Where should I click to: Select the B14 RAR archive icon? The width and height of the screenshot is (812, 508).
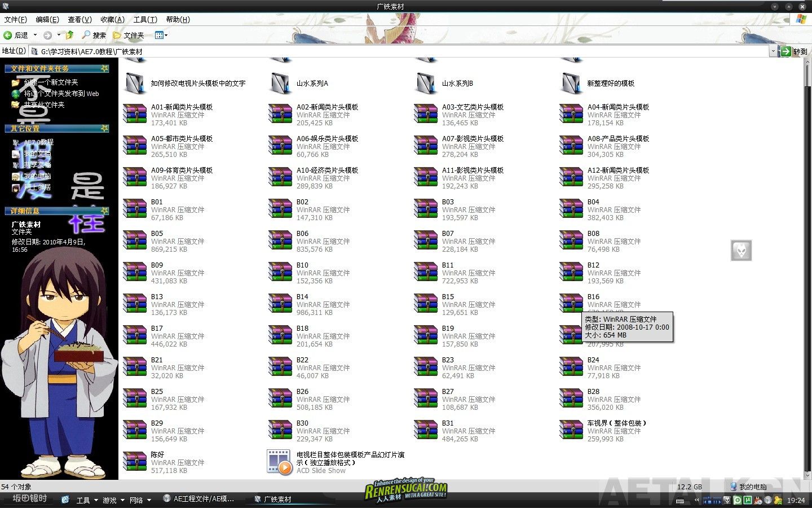point(280,303)
